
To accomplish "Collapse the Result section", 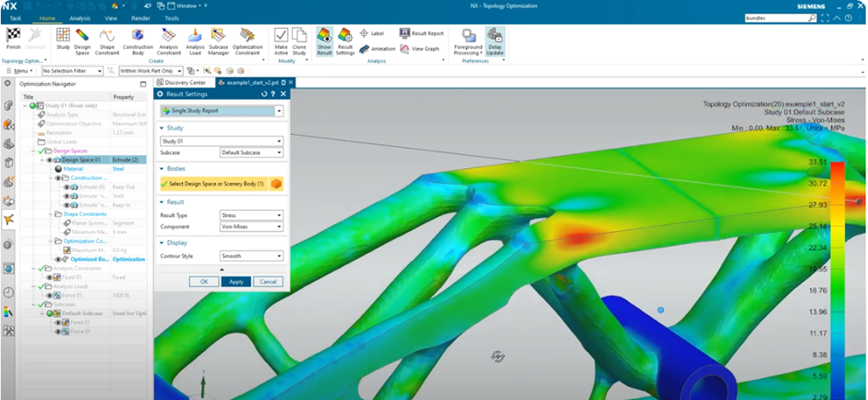I will tap(161, 202).
